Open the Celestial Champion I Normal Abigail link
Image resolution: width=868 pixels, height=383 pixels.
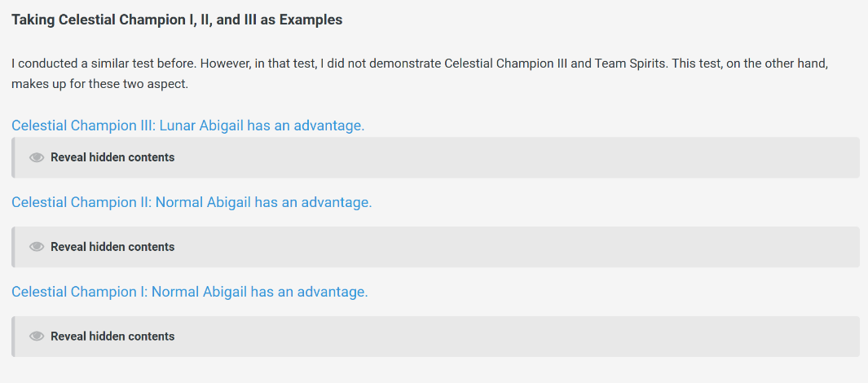pyautogui.click(x=189, y=292)
